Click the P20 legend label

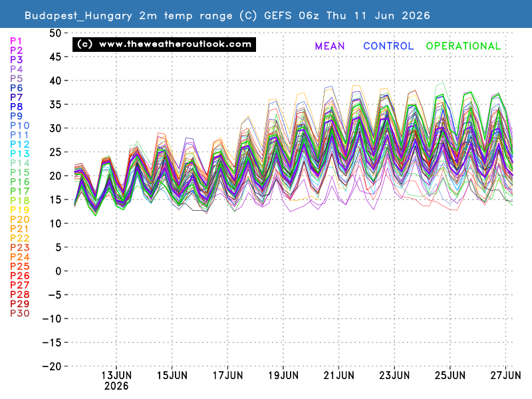(x=20, y=219)
